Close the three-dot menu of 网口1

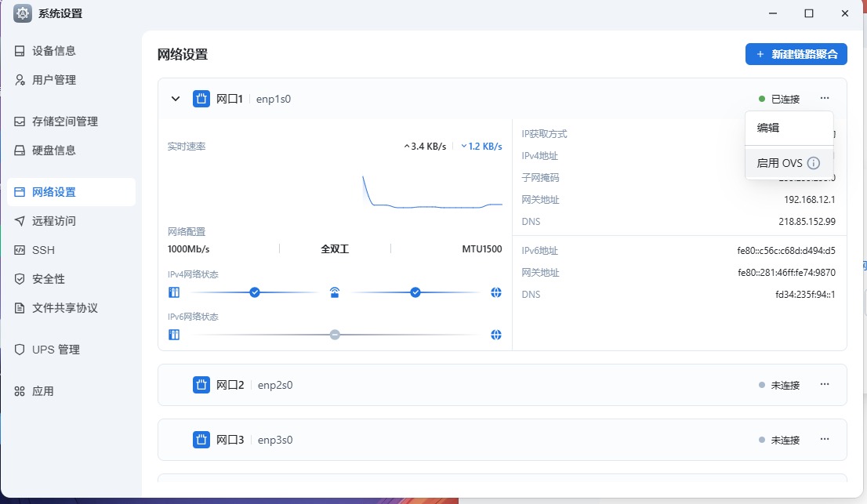tap(824, 99)
